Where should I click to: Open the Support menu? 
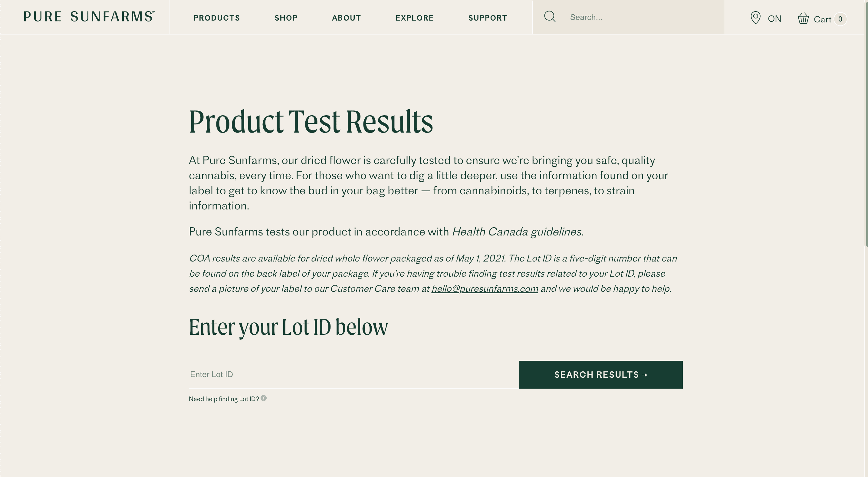[488, 18]
